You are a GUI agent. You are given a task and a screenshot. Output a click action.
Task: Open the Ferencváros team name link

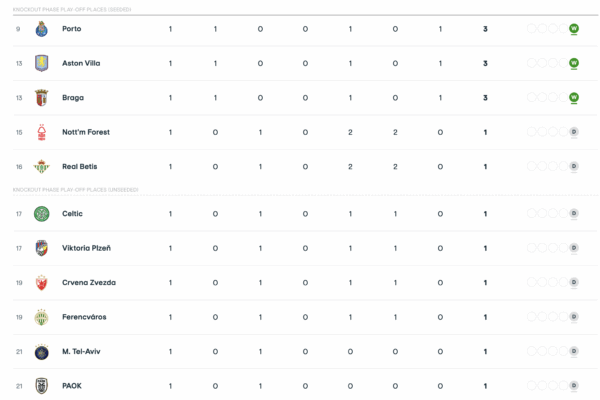pyautogui.click(x=84, y=317)
